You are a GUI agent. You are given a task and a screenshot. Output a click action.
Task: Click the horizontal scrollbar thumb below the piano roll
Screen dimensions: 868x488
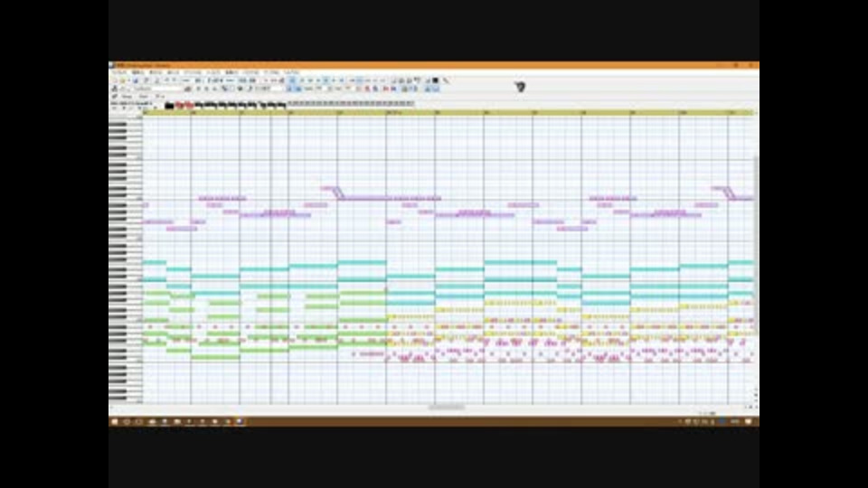[446, 408]
